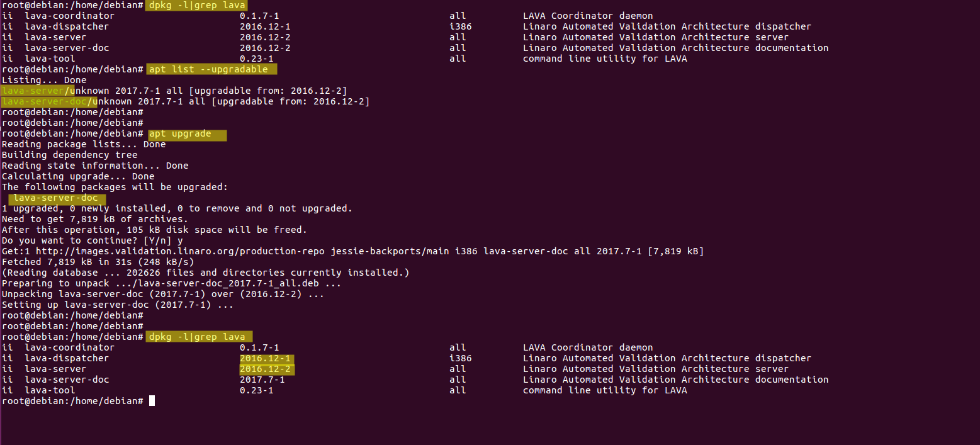Viewport: 980px width, 445px height.
Task: Click the Building dependency tree line
Action: pyautogui.click(x=69, y=155)
